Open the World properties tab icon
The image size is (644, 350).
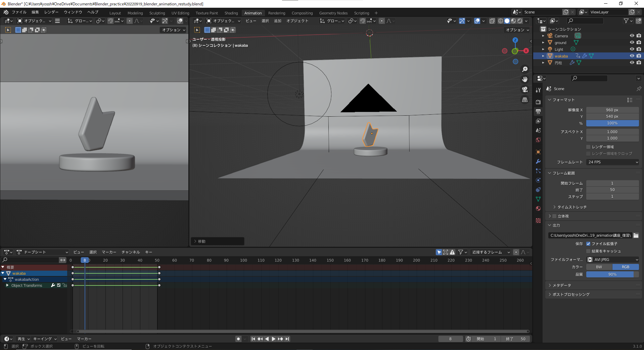point(538,140)
